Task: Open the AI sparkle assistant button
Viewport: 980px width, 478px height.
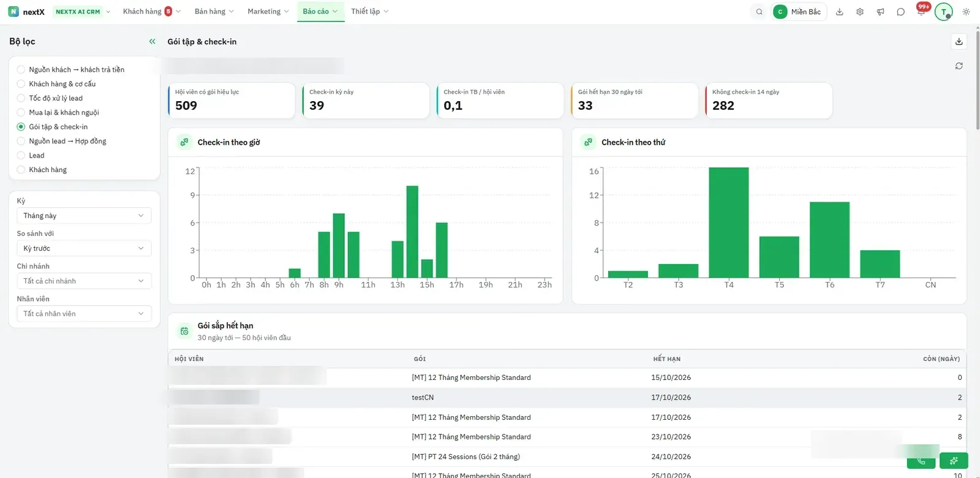Action: coord(954,461)
